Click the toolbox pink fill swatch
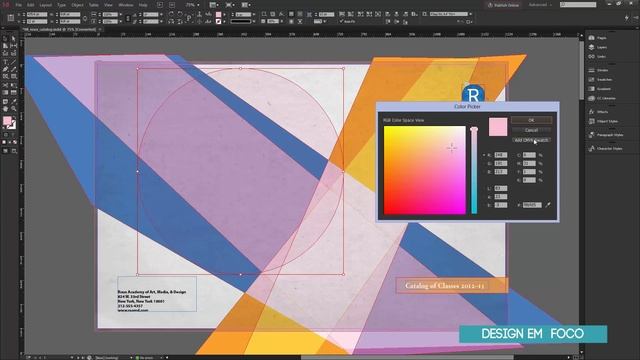 (x=7, y=121)
